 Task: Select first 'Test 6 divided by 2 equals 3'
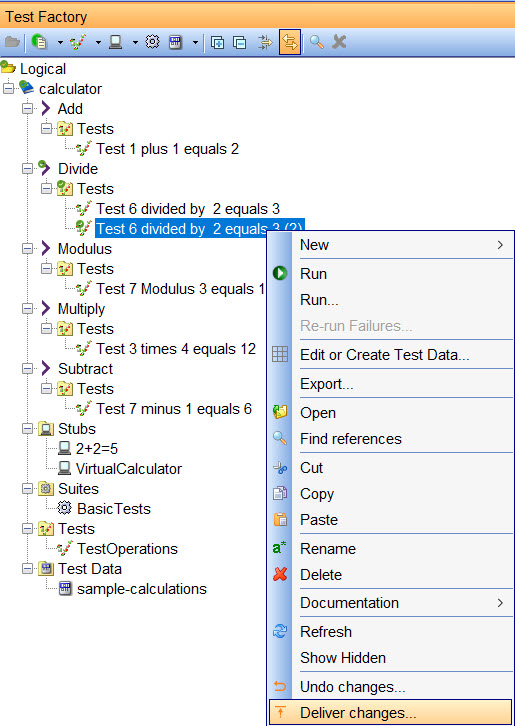(188, 209)
